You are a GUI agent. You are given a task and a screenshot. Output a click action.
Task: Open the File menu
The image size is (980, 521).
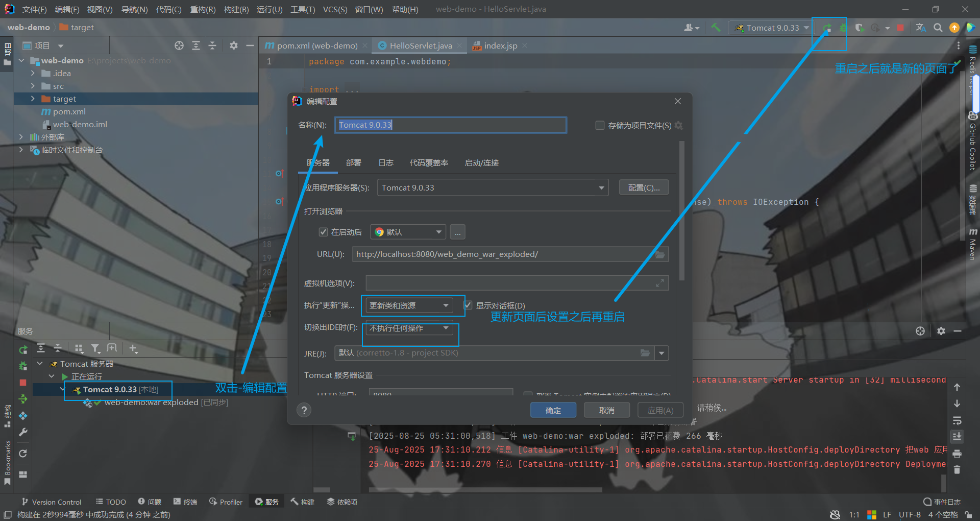[35, 10]
